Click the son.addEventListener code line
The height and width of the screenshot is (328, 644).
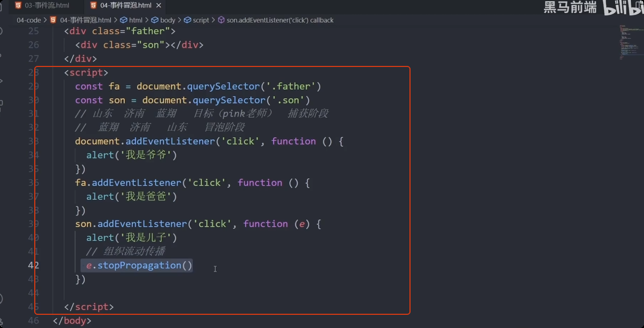198,224
